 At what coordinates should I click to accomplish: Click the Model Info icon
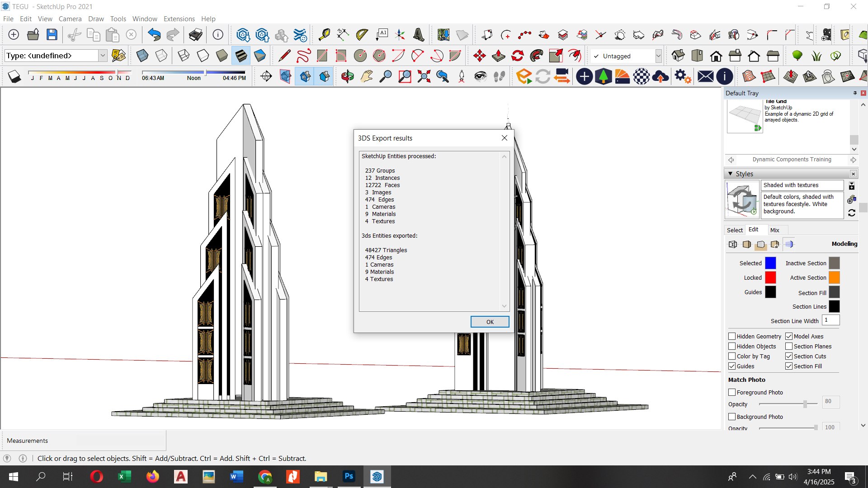pyautogui.click(x=218, y=35)
